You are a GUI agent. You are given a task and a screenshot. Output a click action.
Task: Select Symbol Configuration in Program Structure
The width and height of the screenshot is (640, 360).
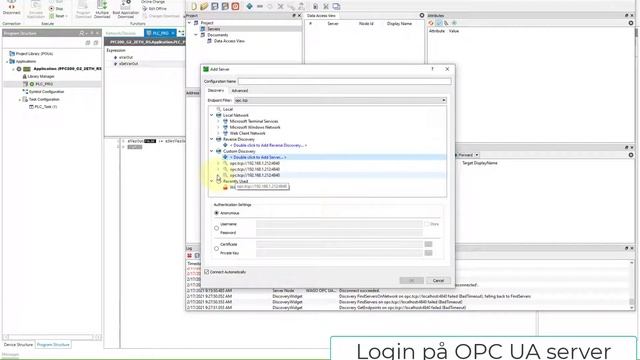click(47, 92)
